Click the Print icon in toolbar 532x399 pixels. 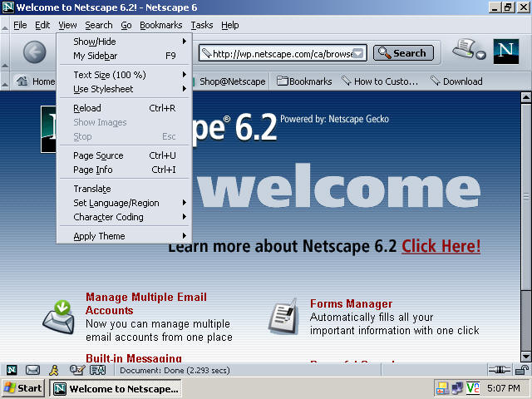tap(464, 48)
